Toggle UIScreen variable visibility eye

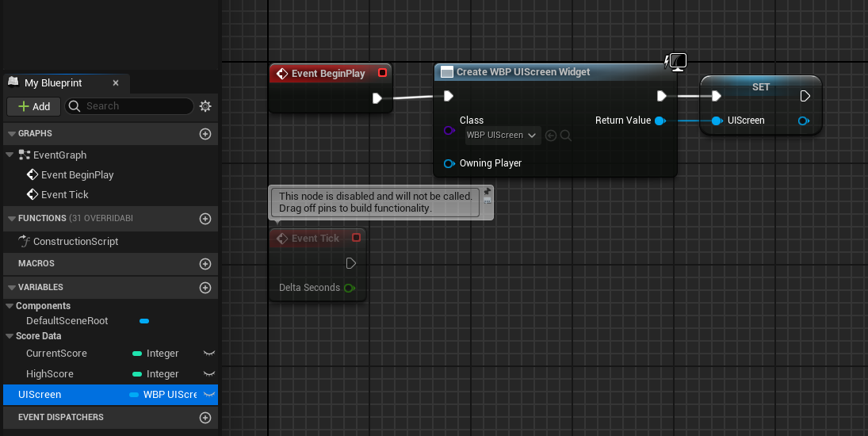tap(208, 395)
